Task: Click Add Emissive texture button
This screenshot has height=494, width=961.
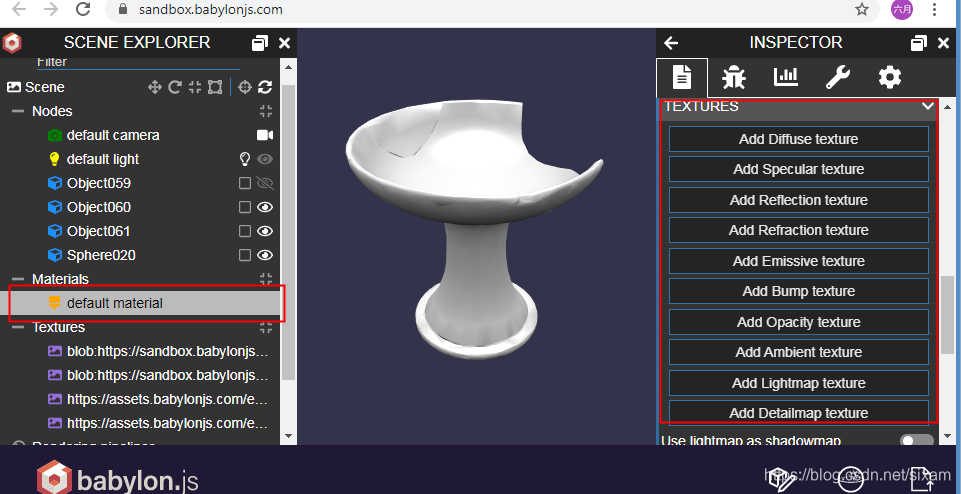Action: (x=799, y=261)
